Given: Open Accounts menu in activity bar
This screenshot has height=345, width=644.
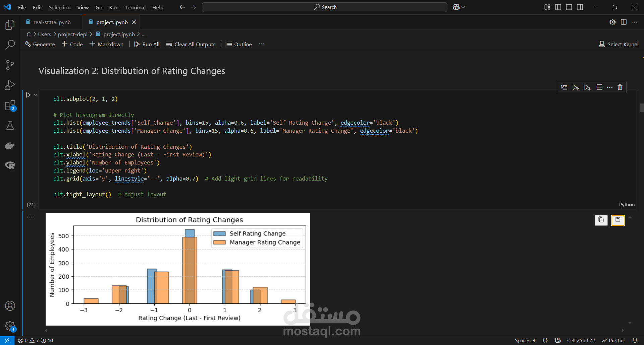Looking at the screenshot, I should click(10, 306).
